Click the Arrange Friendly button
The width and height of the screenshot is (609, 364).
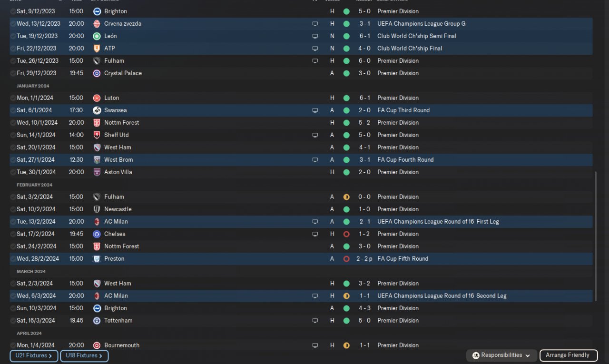tap(568, 355)
